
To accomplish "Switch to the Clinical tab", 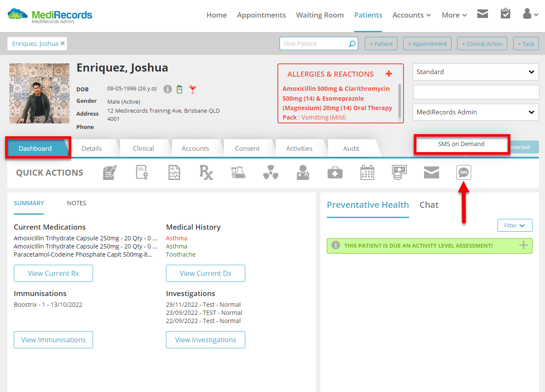I will [x=144, y=148].
